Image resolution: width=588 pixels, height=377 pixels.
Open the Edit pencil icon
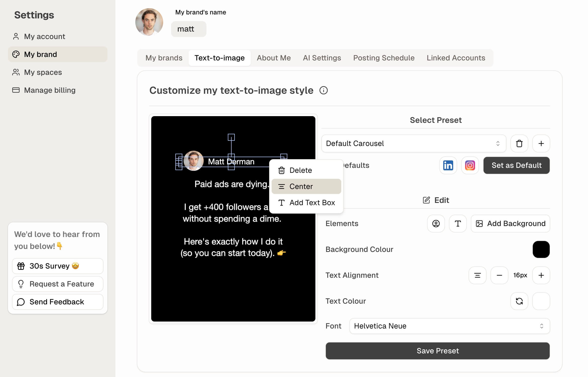(436, 200)
